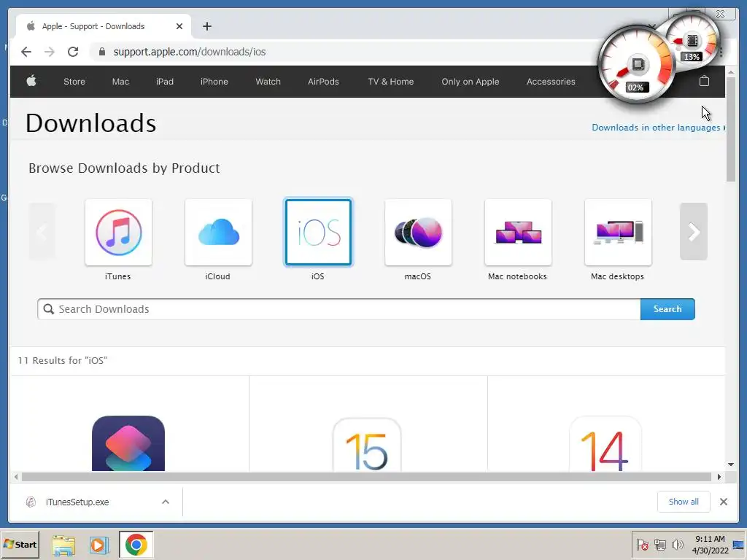Click the 11 Results for iOS text
747x560 pixels.
point(63,360)
